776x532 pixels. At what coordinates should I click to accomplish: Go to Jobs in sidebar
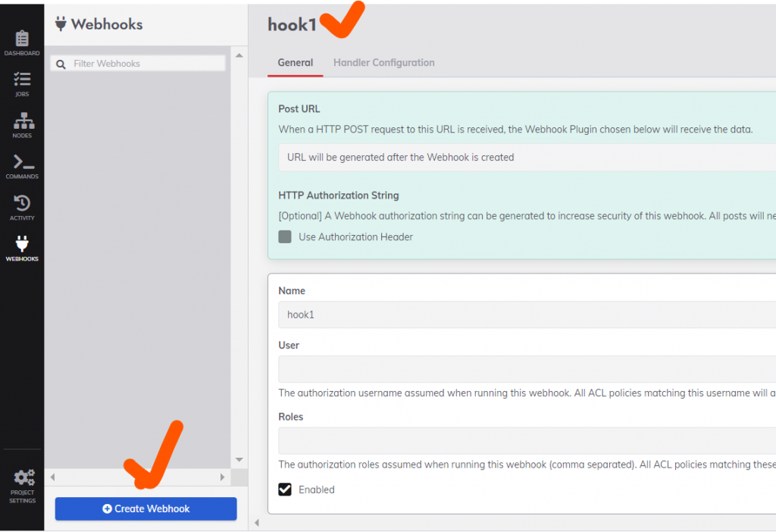pyautogui.click(x=22, y=80)
